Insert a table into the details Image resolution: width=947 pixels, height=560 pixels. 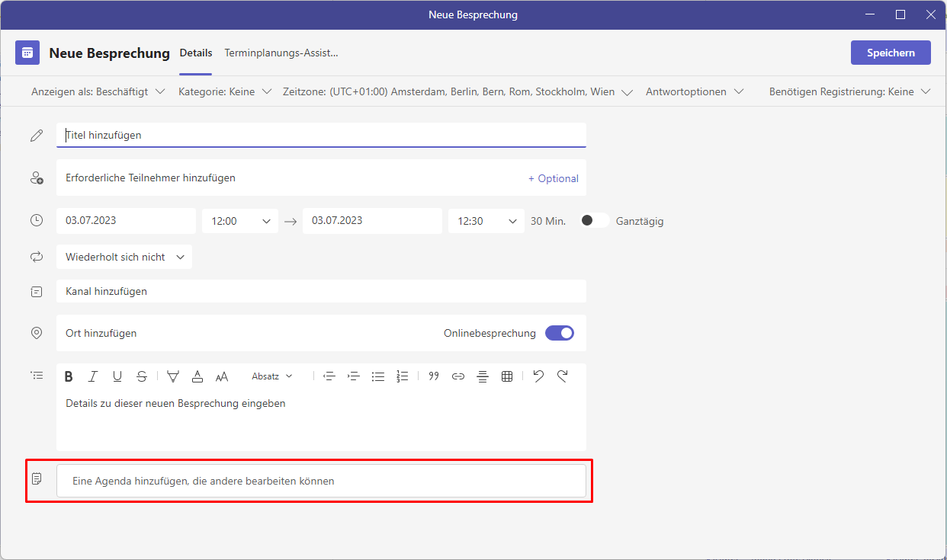click(x=507, y=376)
